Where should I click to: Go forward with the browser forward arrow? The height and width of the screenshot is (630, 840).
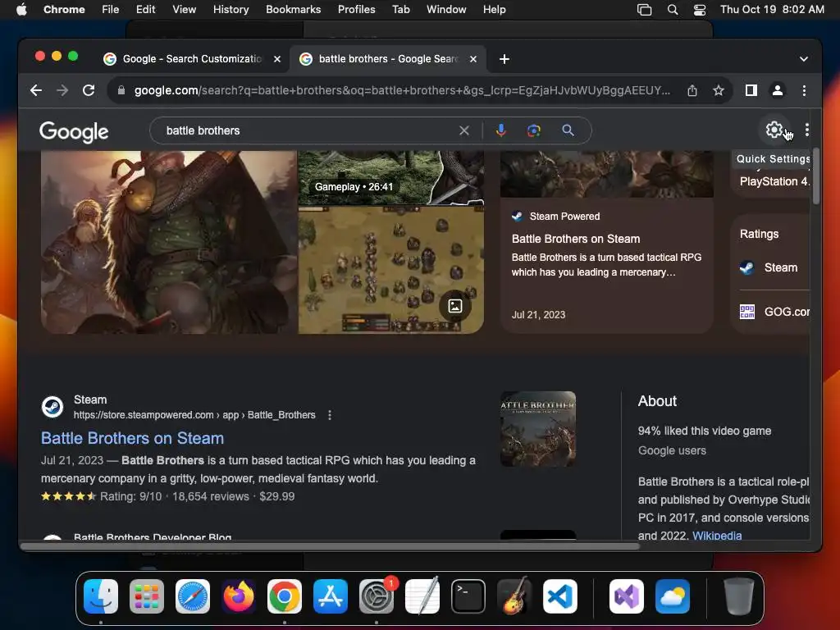pyautogui.click(x=62, y=90)
